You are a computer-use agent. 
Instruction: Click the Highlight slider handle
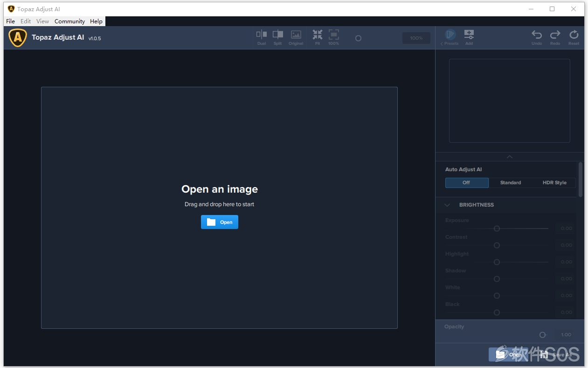pos(497,262)
